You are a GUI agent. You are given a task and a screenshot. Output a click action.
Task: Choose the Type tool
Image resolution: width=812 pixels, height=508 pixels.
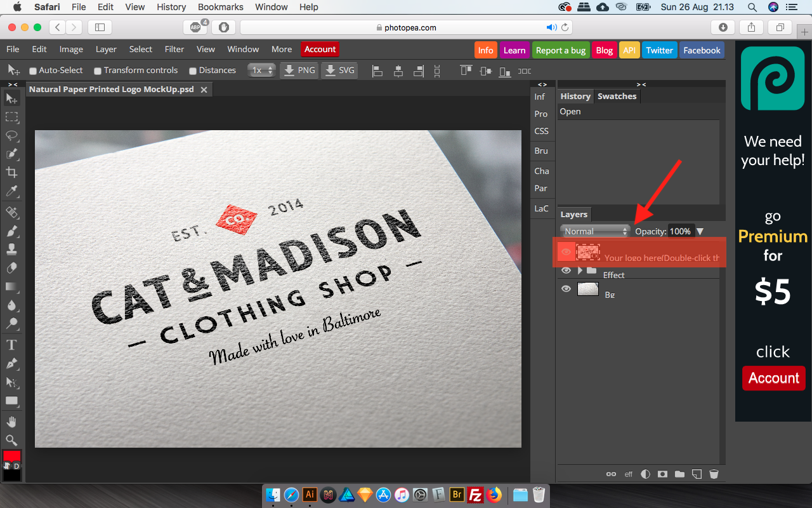(11, 345)
